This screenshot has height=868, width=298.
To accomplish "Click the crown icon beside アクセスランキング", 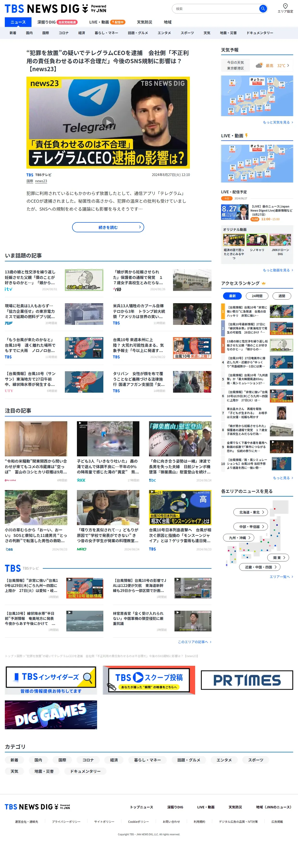I will click(x=264, y=283).
